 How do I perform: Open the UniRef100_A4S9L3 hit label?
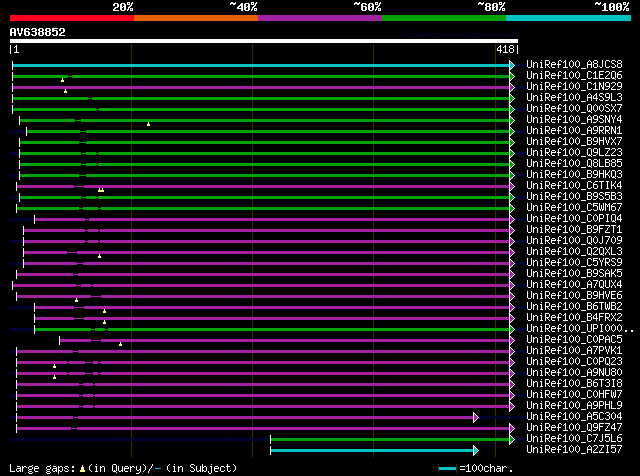574,98
